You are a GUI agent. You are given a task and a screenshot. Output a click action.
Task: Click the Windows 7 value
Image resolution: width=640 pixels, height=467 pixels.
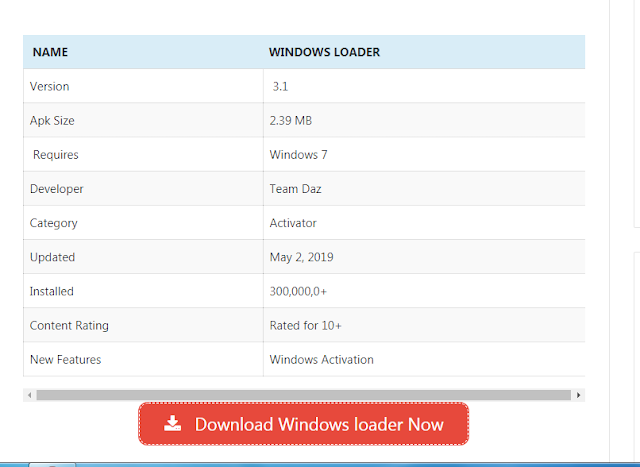click(298, 155)
